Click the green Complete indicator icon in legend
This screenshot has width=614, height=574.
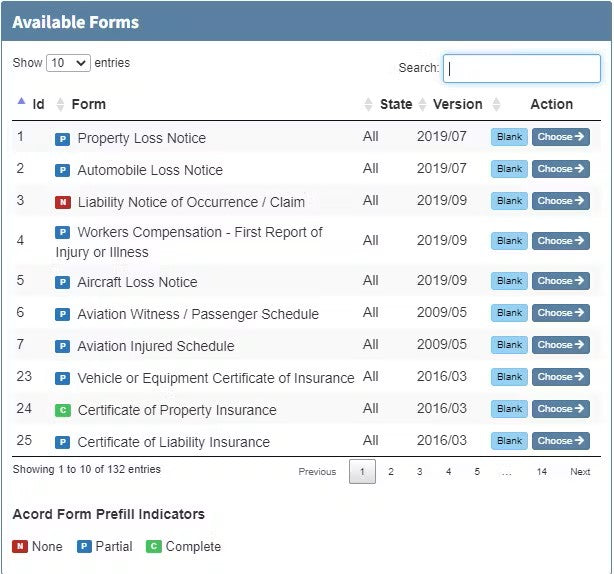[x=153, y=547]
